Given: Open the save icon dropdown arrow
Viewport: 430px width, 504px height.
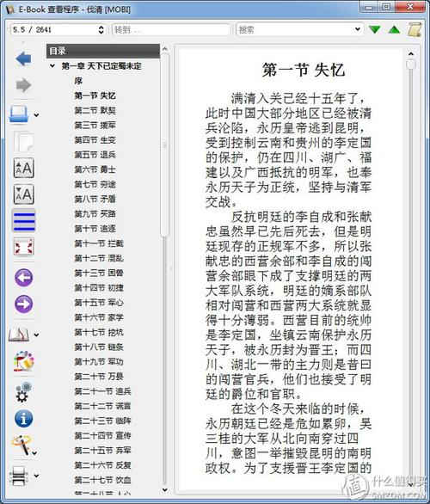Looking at the screenshot, I should pos(36,114).
